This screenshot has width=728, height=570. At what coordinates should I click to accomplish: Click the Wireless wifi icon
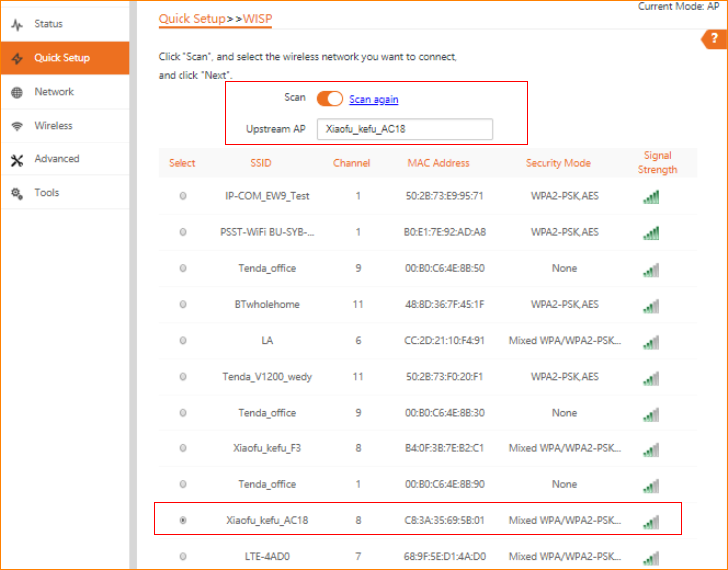pyautogui.click(x=17, y=126)
